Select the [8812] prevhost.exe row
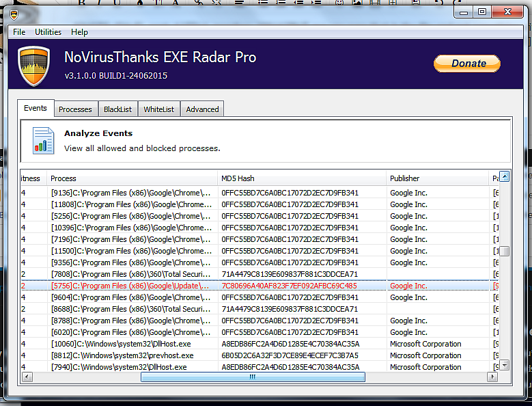 pos(260,355)
